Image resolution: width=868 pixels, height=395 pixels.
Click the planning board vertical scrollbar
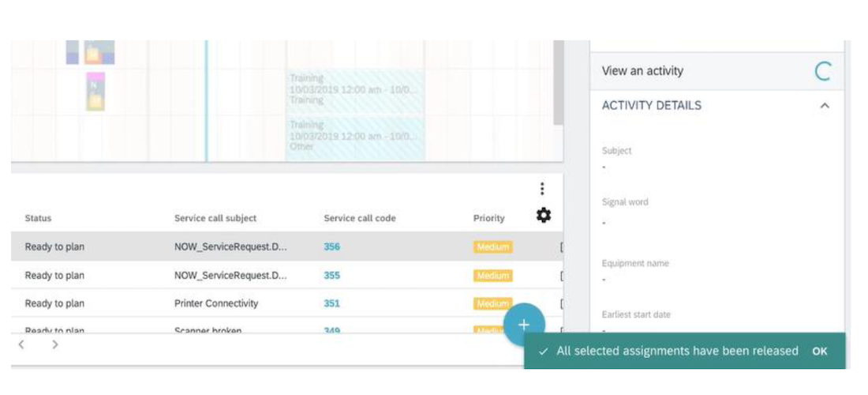tap(559, 83)
